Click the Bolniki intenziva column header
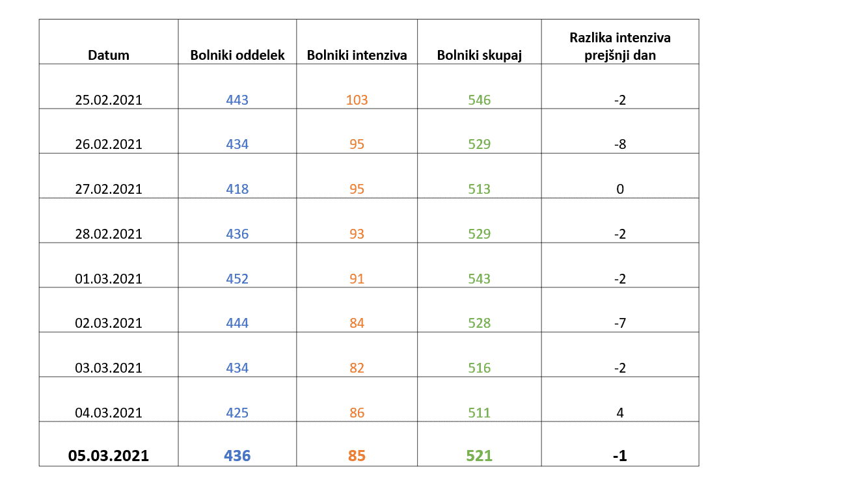This screenshot has width=868, height=491. (357, 55)
